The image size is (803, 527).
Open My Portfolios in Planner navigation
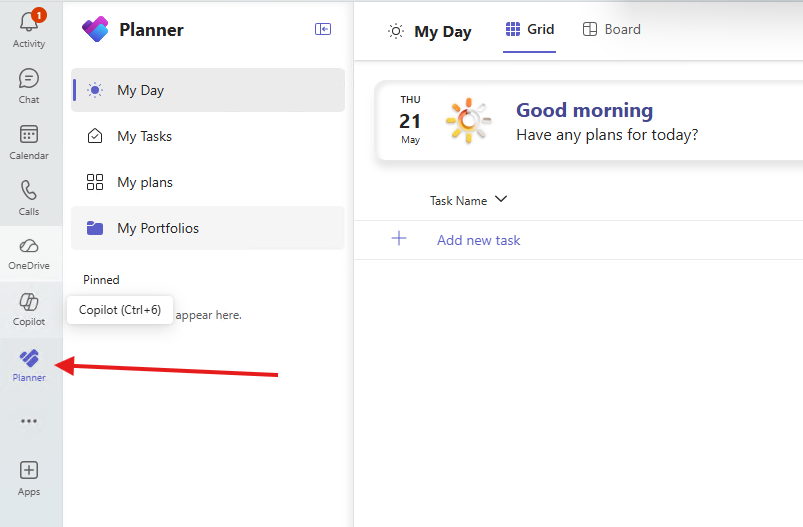(x=208, y=228)
